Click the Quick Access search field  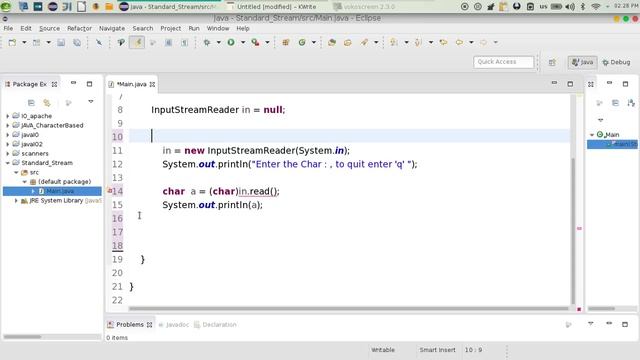pyautogui.click(x=503, y=62)
